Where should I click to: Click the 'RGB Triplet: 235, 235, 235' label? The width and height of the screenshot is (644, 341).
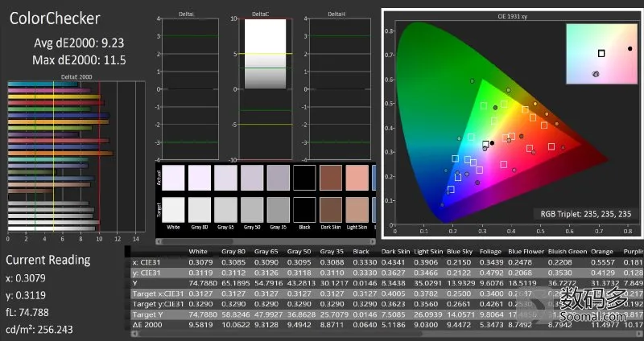click(x=586, y=214)
